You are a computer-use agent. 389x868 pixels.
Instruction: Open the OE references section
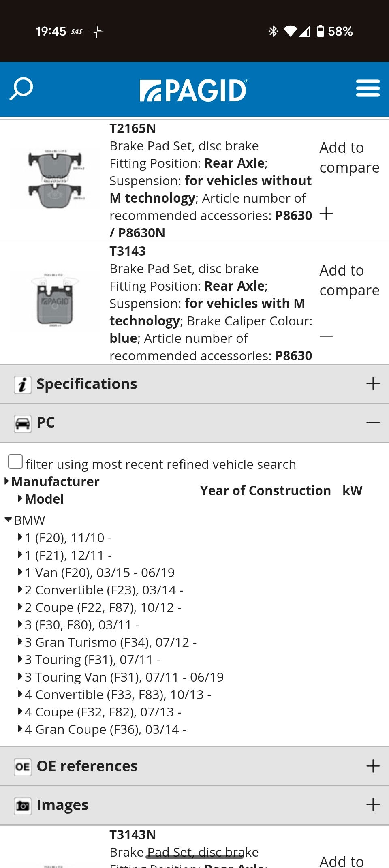pos(373,766)
